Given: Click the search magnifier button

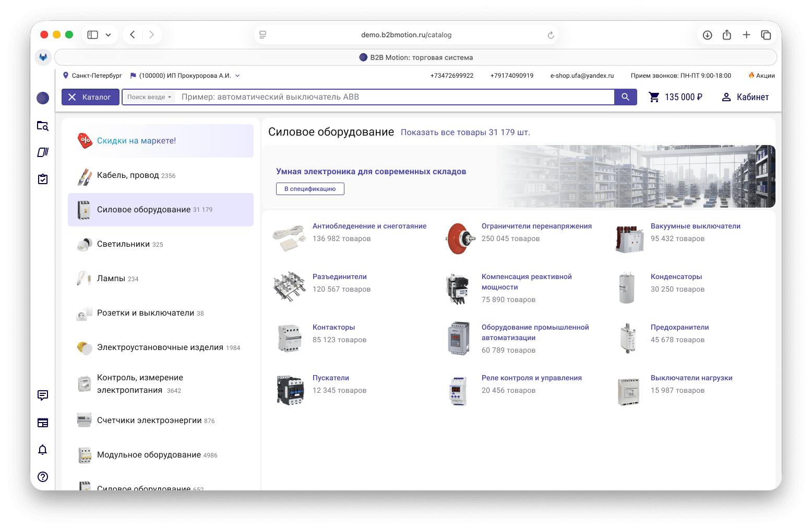Looking at the screenshot, I should [625, 97].
